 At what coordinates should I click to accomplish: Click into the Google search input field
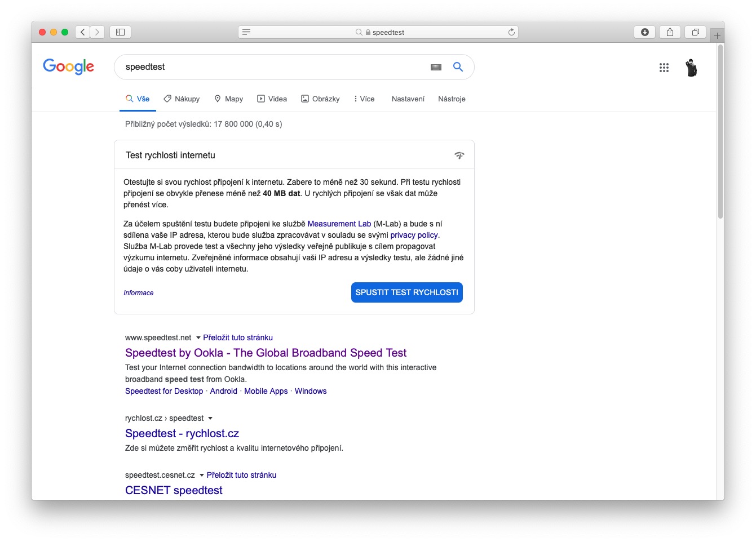271,67
